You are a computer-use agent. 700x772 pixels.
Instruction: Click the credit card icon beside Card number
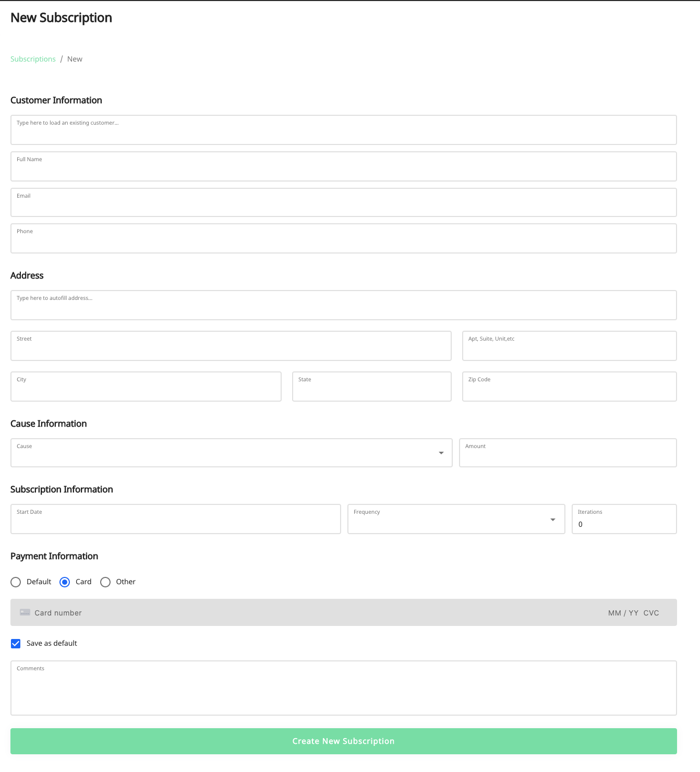click(x=25, y=612)
